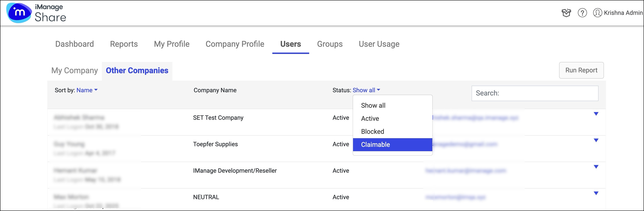This screenshot has height=211, width=644.
Task: Choose Claimable in status menu
Action: click(392, 144)
